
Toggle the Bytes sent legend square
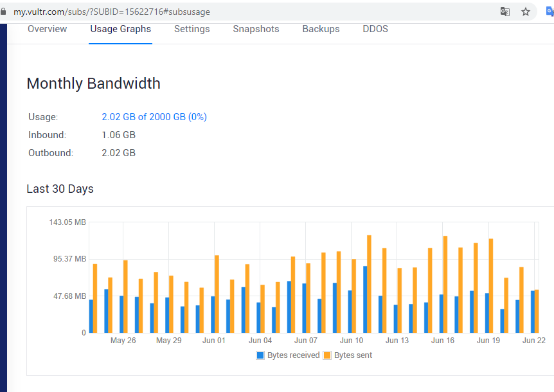(x=327, y=355)
